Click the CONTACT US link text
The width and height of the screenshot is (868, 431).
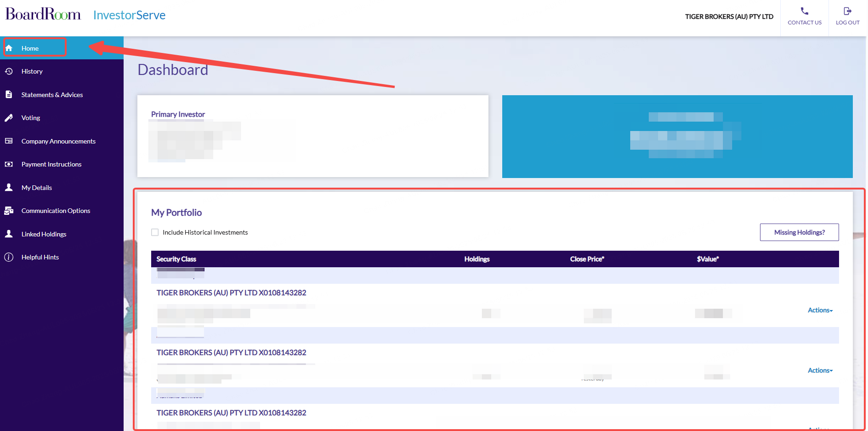pyautogui.click(x=805, y=23)
